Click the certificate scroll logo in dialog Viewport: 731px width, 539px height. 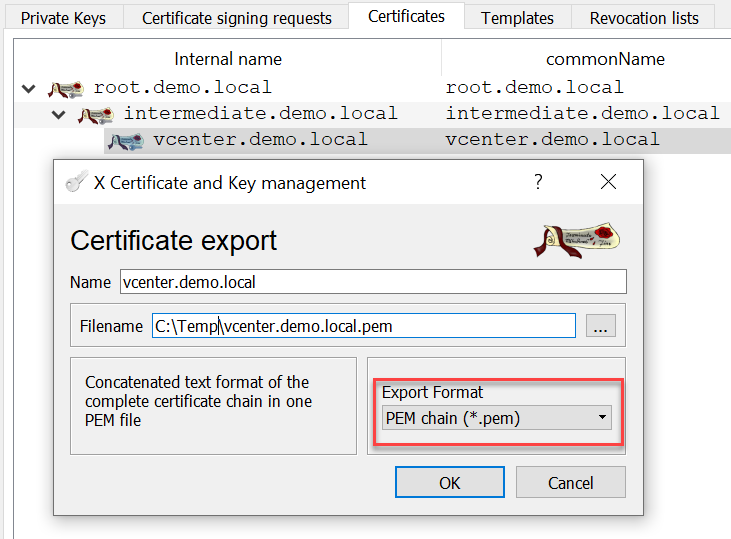575,239
